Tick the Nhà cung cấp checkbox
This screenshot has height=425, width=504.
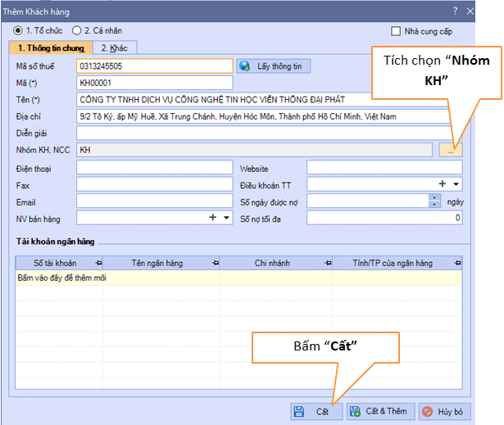click(x=396, y=32)
